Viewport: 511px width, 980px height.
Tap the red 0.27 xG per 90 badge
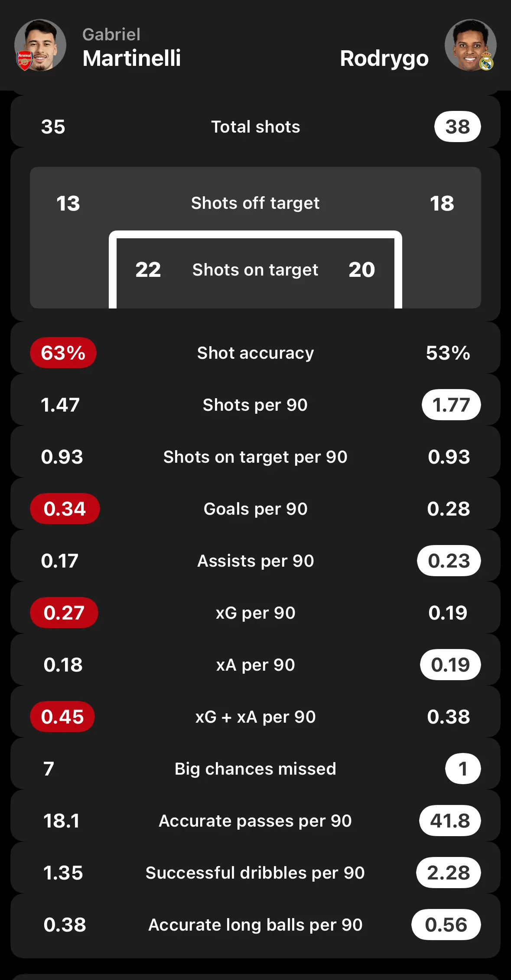(x=64, y=613)
